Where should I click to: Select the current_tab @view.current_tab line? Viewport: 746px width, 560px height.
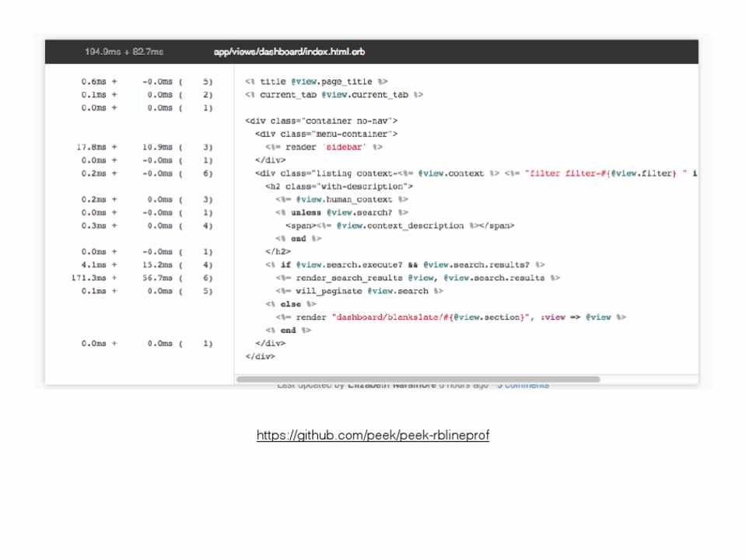(334, 95)
